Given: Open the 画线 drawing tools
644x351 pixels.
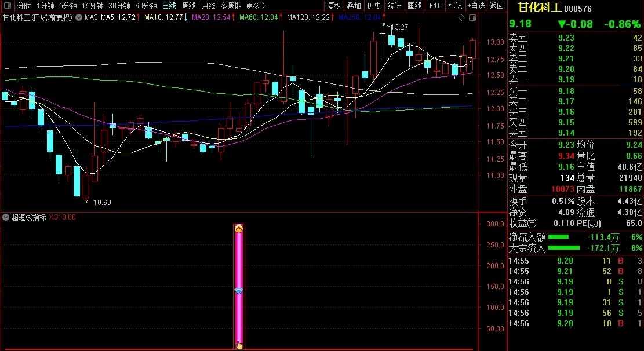Looking at the screenshot, I should click(x=414, y=6).
